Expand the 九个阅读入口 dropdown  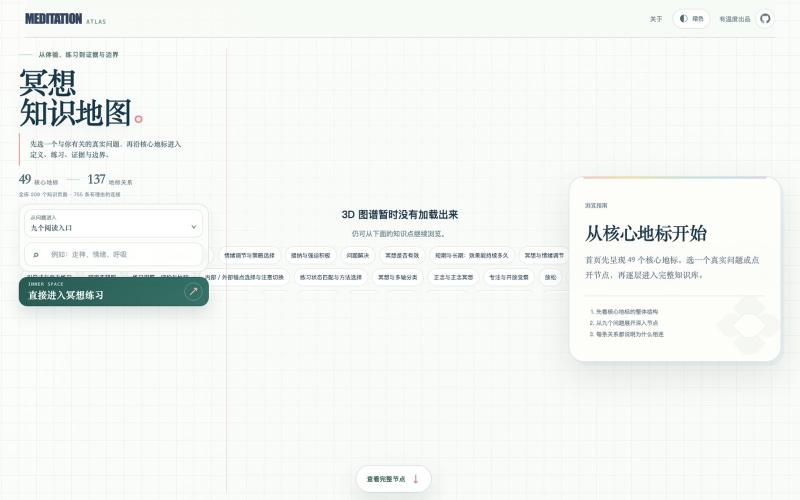coord(113,223)
